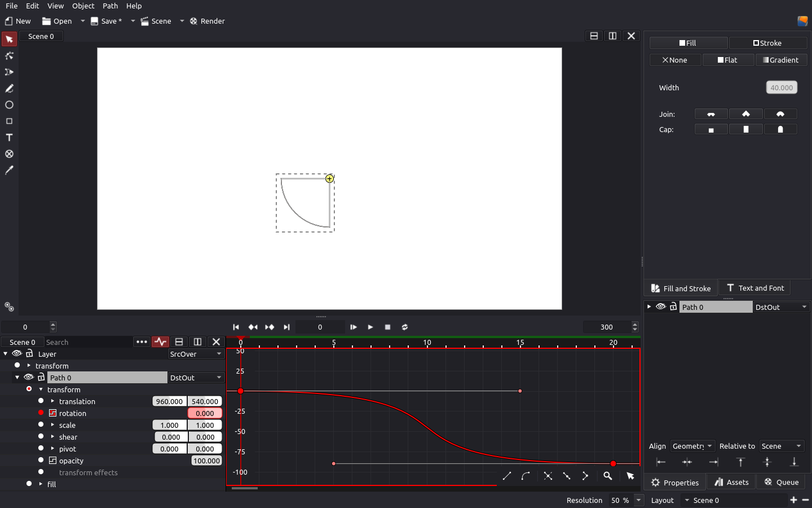Screen dimensions: 812x508
Task: Click the curve zoom magnifier icon
Action: (x=607, y=476)
